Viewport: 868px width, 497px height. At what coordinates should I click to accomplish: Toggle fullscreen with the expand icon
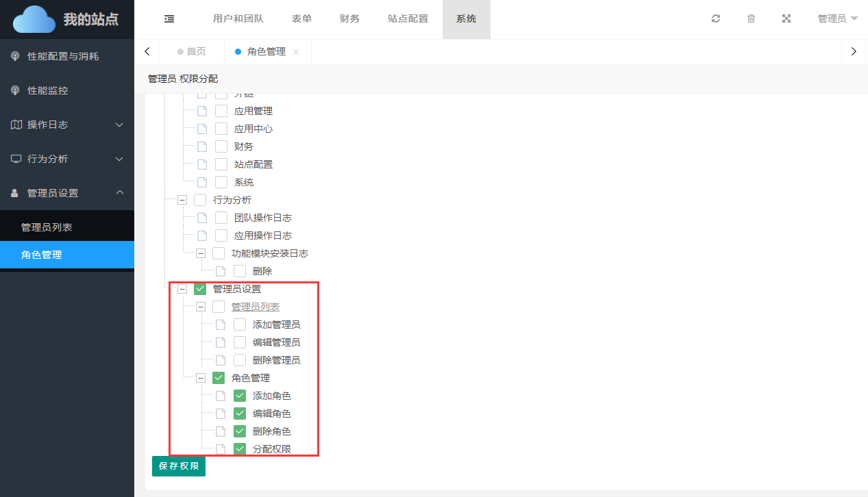click(786, 19)
